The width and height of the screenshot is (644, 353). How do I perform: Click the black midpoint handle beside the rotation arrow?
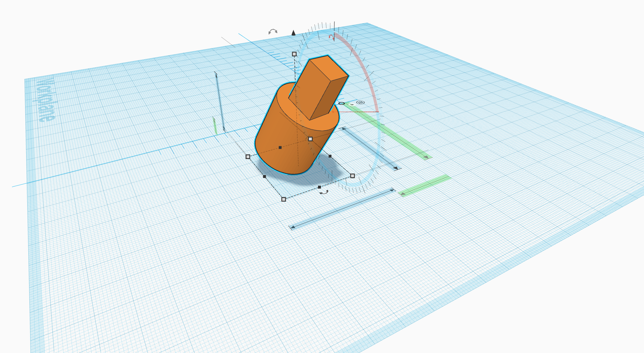[x=319, y=187]
